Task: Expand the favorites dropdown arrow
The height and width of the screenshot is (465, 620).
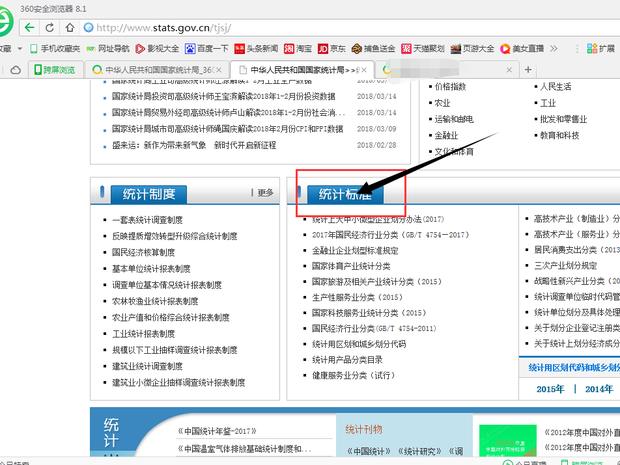Action: click(20, 49)
